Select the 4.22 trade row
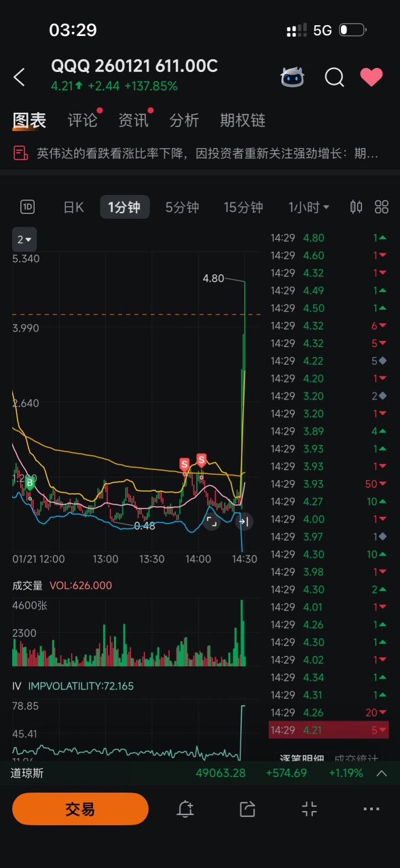Image resolution: width=400 pixels, height=868 pixels. 329,361
